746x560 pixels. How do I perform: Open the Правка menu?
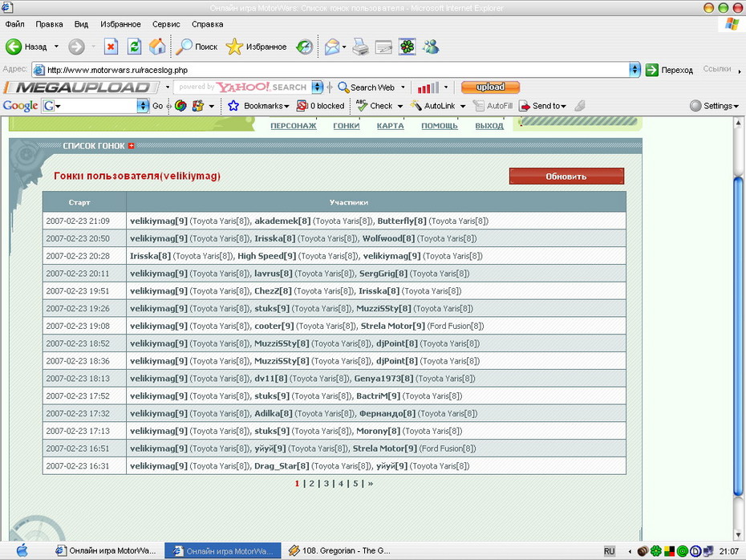tap(49, 24)
